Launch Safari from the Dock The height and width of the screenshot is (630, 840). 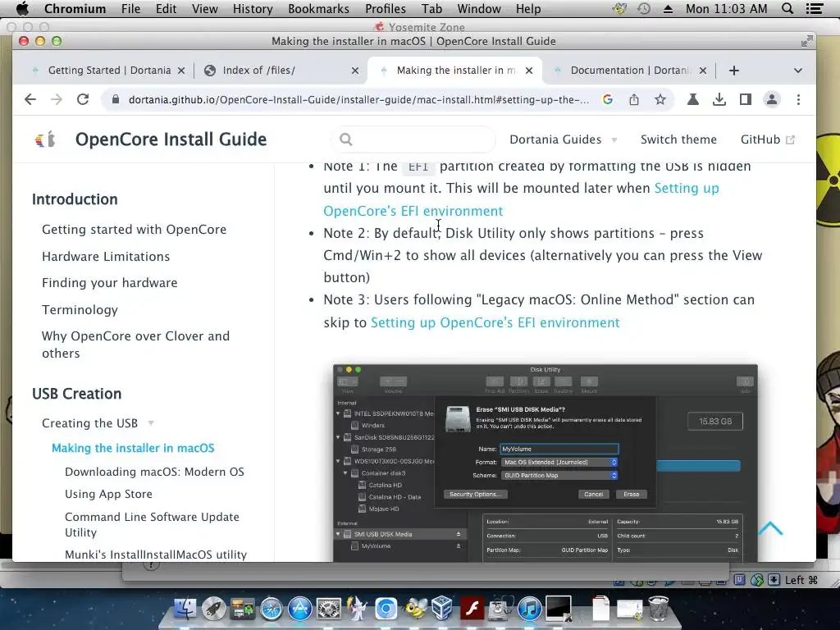(x=271, y=609)
